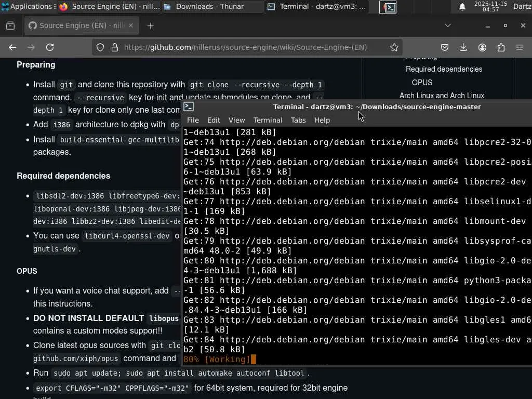Click github.com/xiph/opus code text
Viewport: 532px width, 399px height.
click(x=76, y=358)
